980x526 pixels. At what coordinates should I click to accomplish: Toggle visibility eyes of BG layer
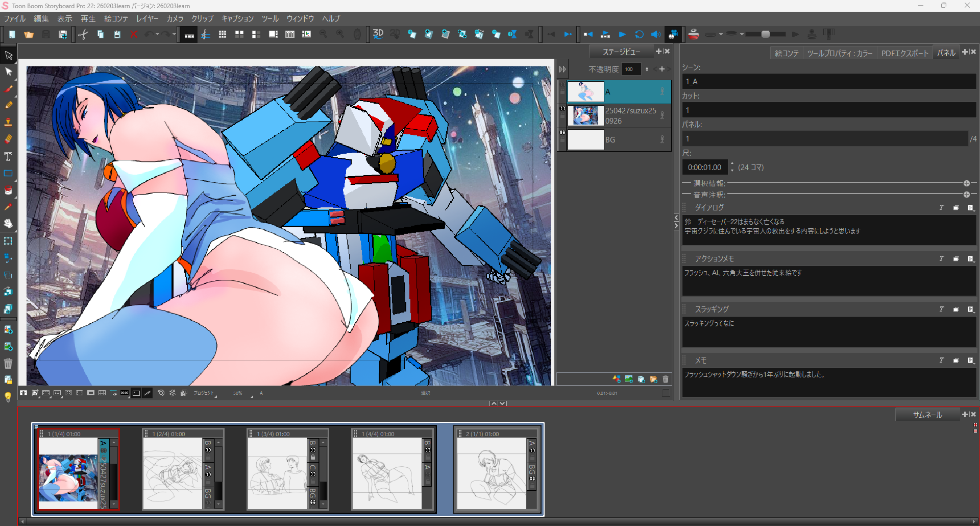(x=562, y=133)
